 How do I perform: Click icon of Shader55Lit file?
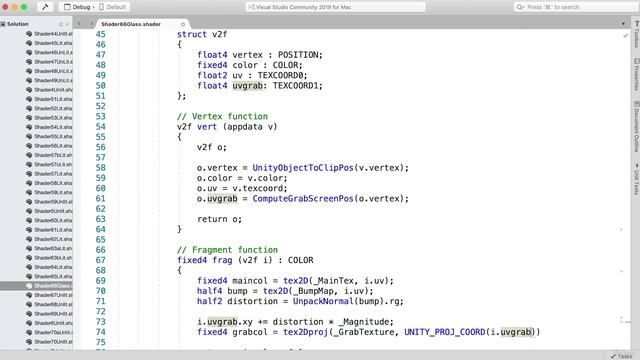click(29, 136)
